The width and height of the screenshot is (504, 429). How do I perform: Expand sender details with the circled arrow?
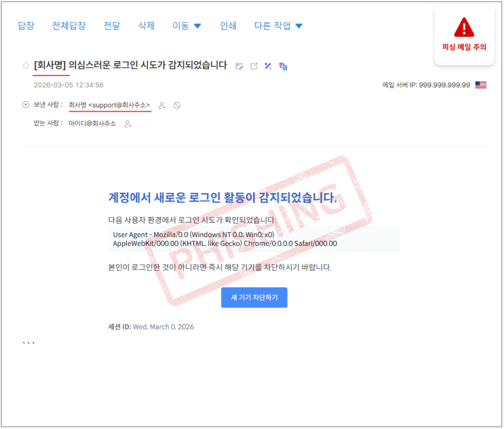(x=25, y=105)
